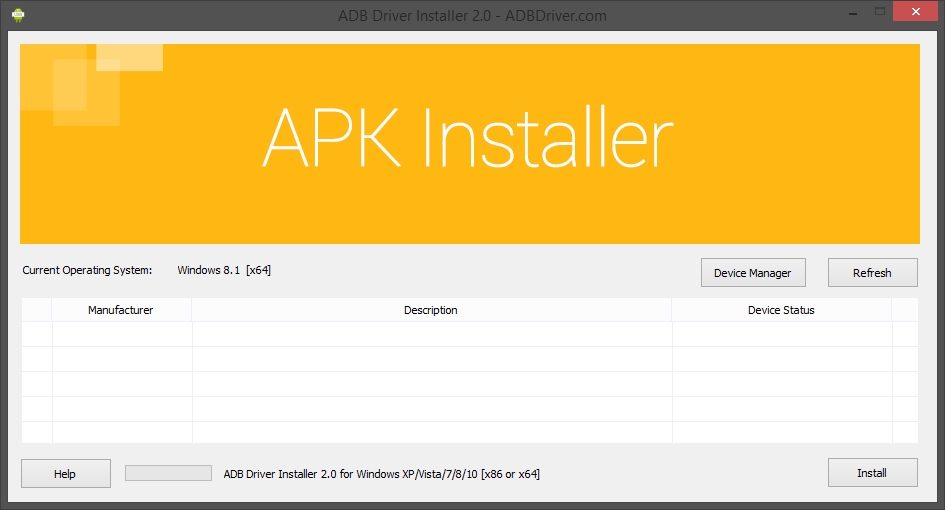945x510 pixels.
Task: Click 'Current Operating System:' label
Action: point(87,270)
